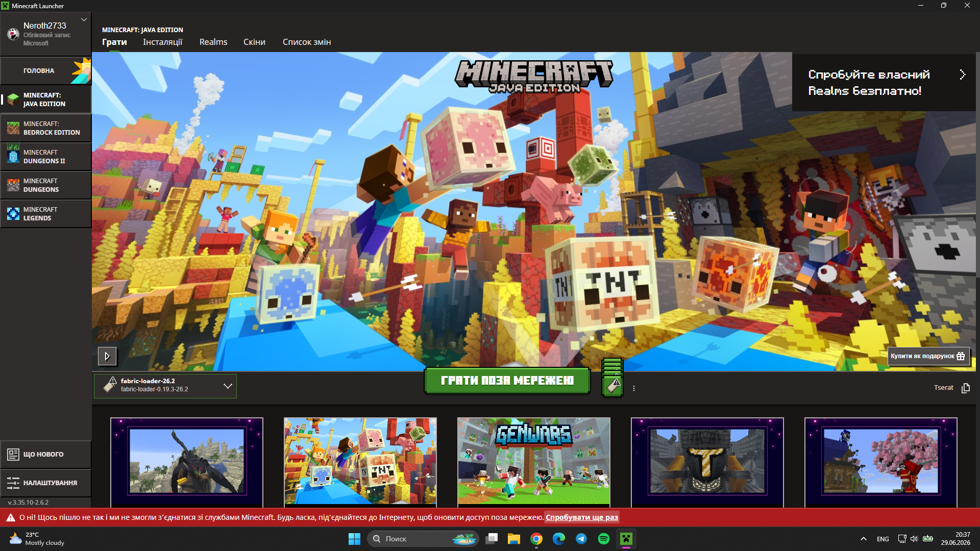Click the copy icon next to Tserat
Viewport: 980px width, 551px height.
966,388
